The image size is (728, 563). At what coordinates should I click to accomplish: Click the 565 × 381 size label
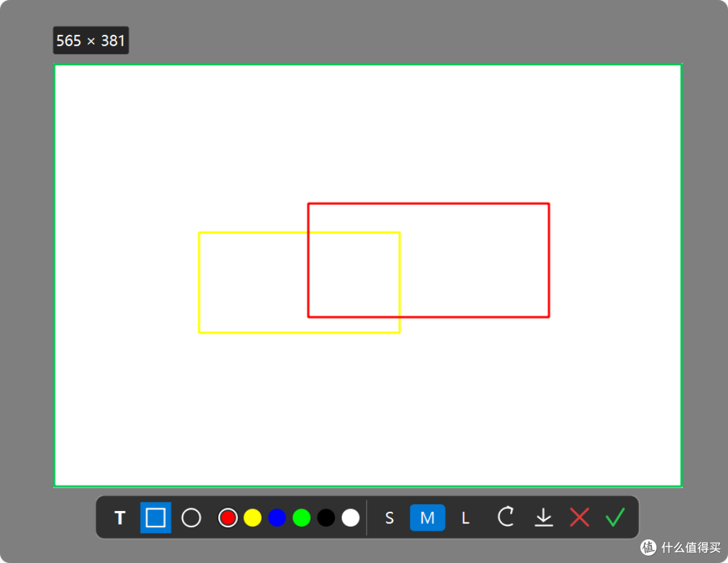(x=91, y=40)
